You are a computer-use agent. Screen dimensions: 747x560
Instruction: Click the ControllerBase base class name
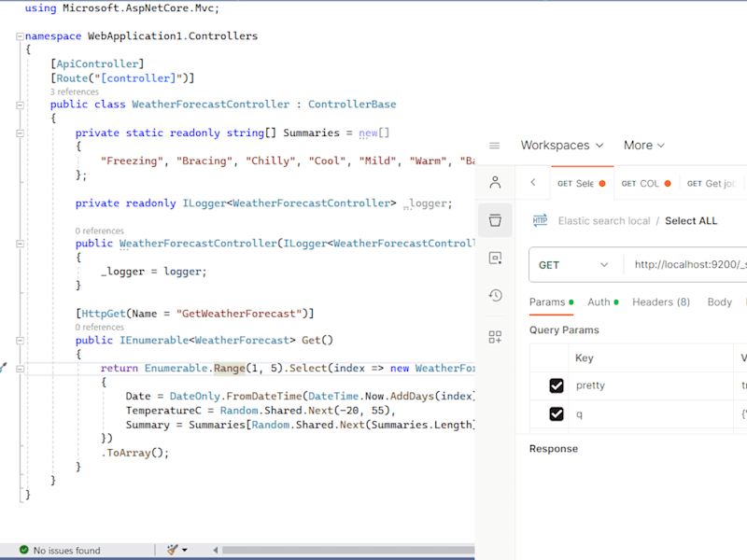coord(352,105)
